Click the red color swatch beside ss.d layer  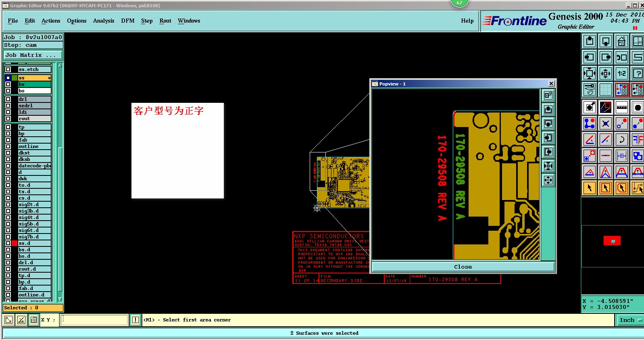click(x=15, y=243)
